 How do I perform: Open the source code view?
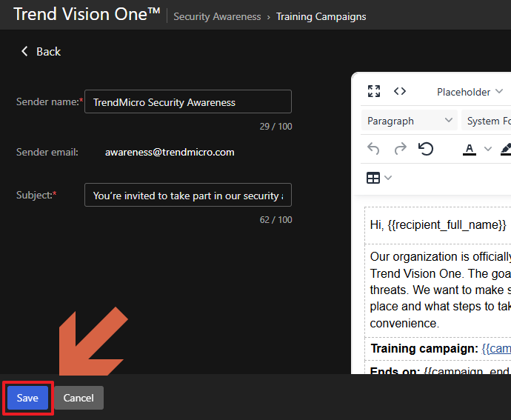400,92
